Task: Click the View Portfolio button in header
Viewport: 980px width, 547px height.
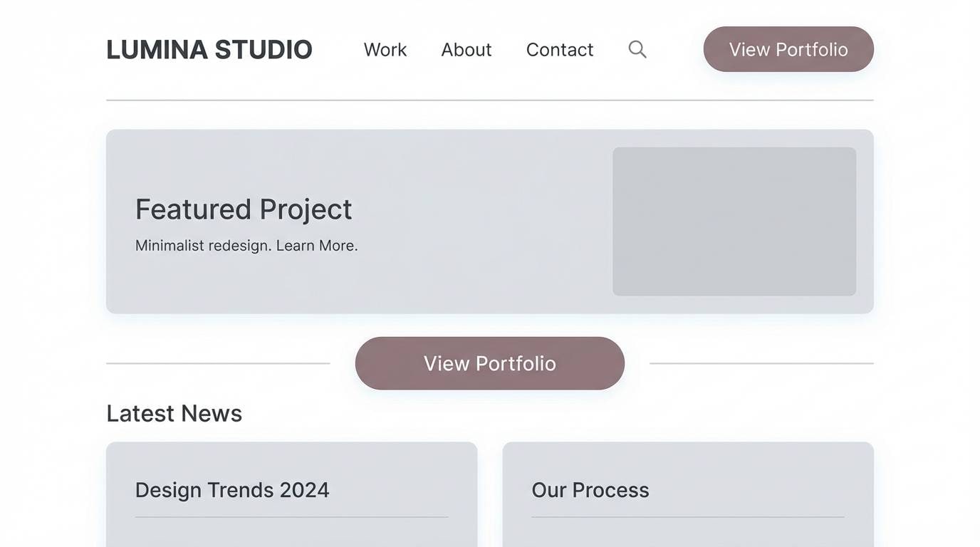Action: (788, 49)
